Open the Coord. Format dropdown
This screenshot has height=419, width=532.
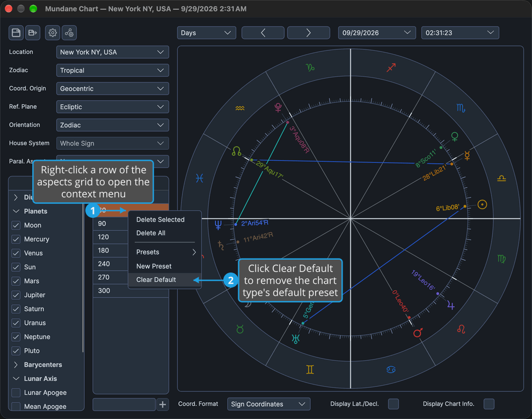point(269,404)
